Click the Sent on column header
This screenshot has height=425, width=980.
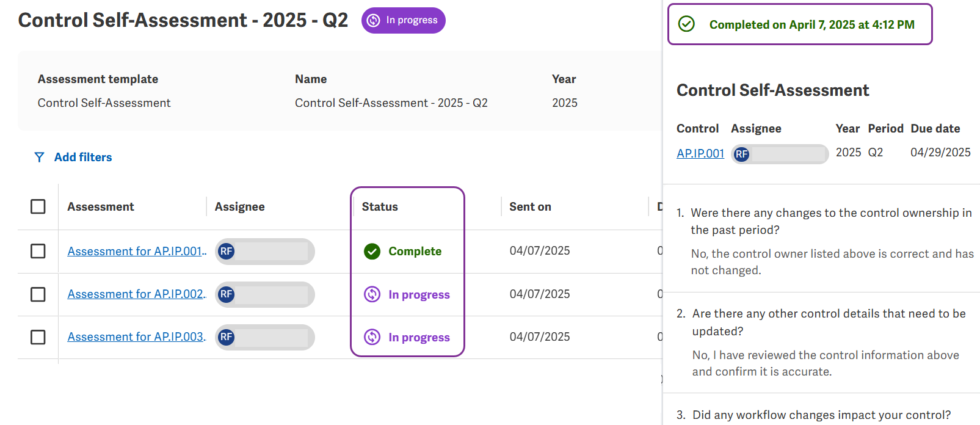click(530, 207)
